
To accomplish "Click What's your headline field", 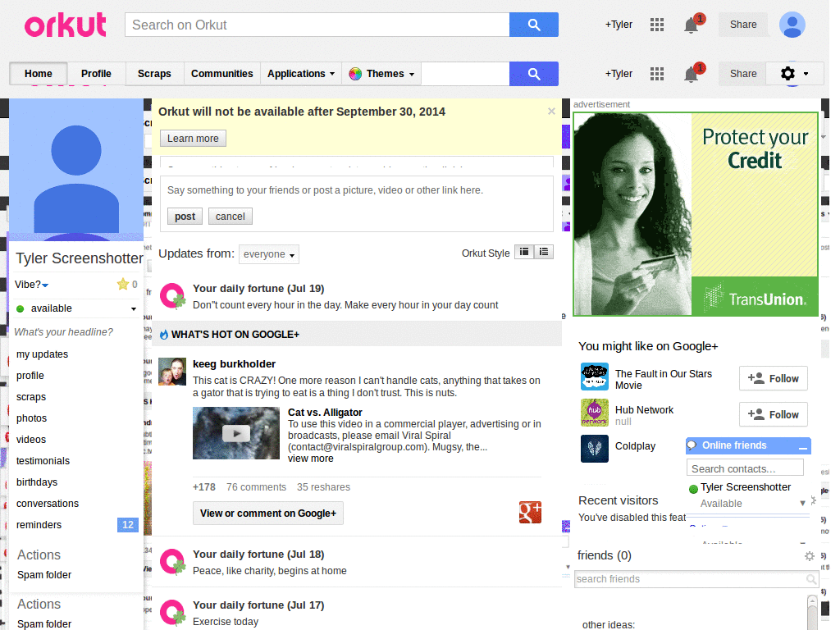I will [x=64, y=332].
